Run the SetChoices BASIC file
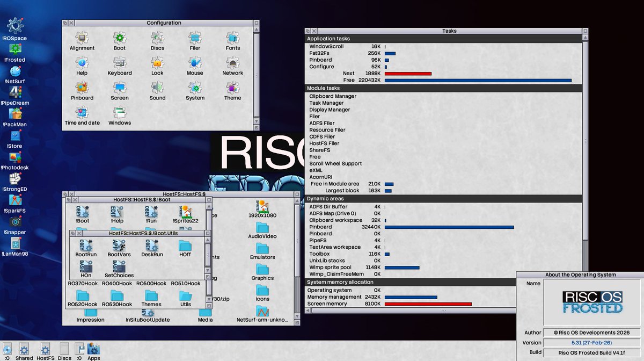644x361 pixels. [119, 267]
